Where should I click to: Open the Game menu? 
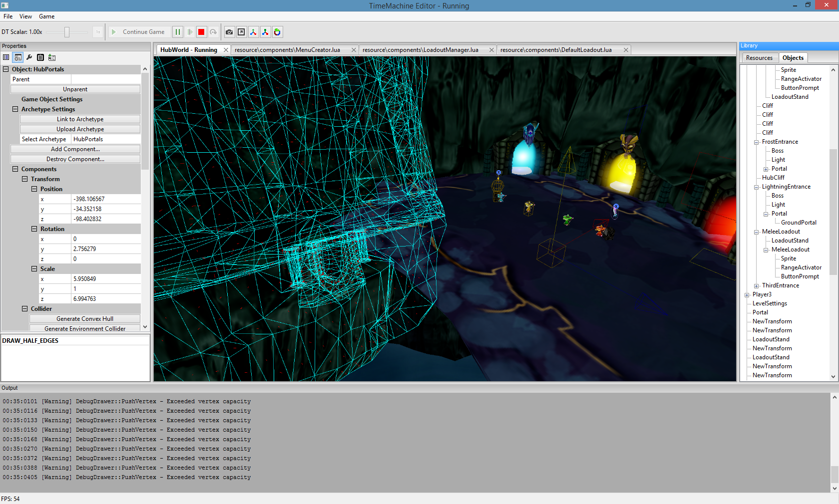tap(46, 16)
